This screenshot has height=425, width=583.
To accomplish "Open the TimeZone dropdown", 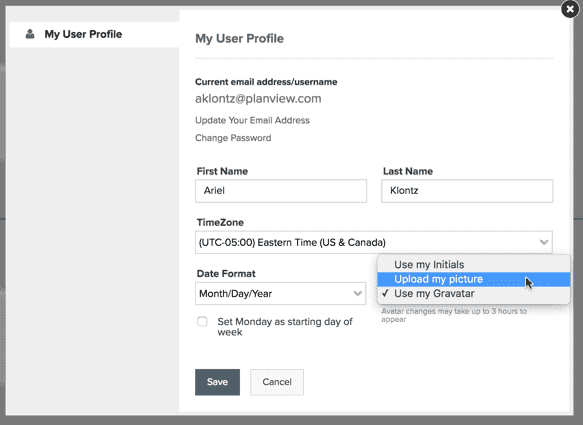I will [x=374, y=242].
